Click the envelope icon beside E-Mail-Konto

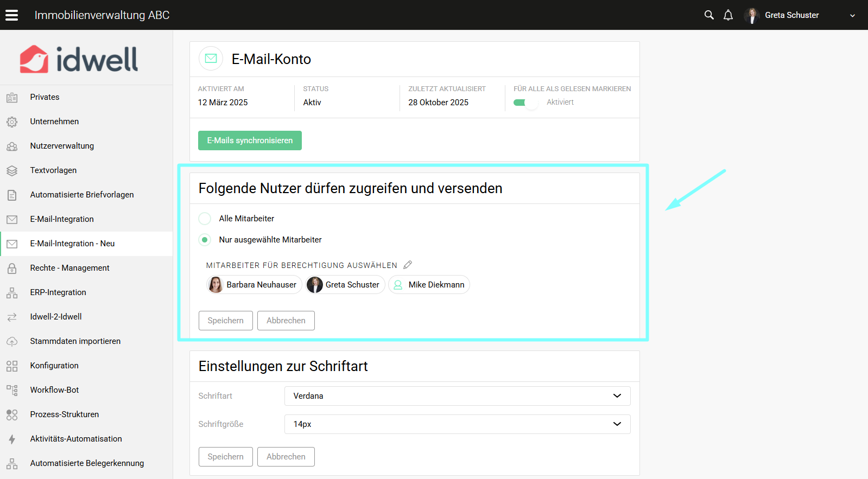(x=211, y=59)
